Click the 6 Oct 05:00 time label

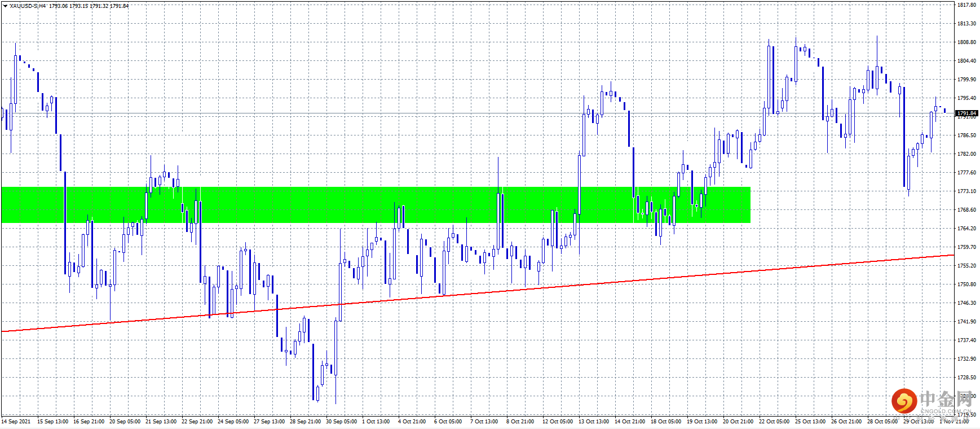pyautogui.click(x=448, y=422)
